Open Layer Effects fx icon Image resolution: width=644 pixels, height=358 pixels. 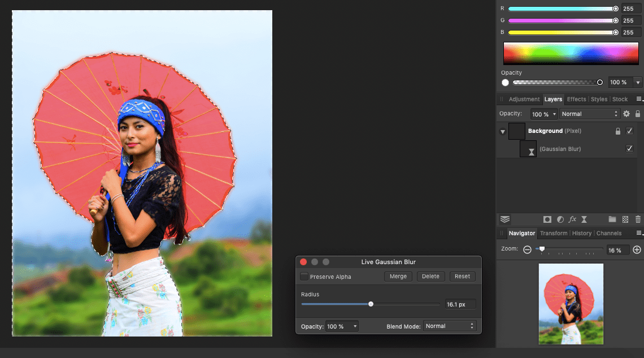click(x=572, y=219)
